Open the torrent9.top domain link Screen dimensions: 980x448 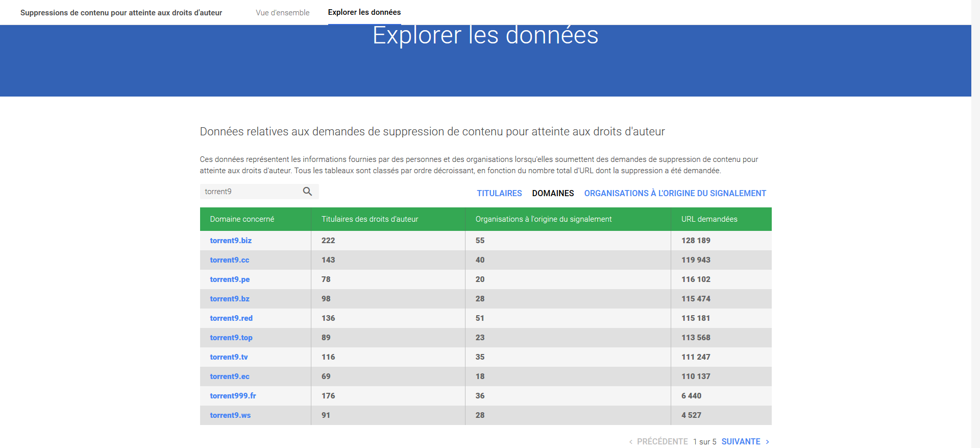point(231,338)
